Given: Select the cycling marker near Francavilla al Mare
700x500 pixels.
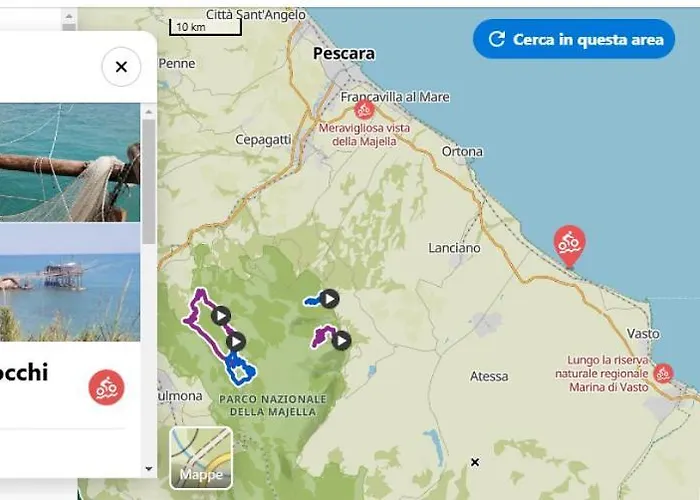Looking at the screenshot, I should tap(364, 110).
